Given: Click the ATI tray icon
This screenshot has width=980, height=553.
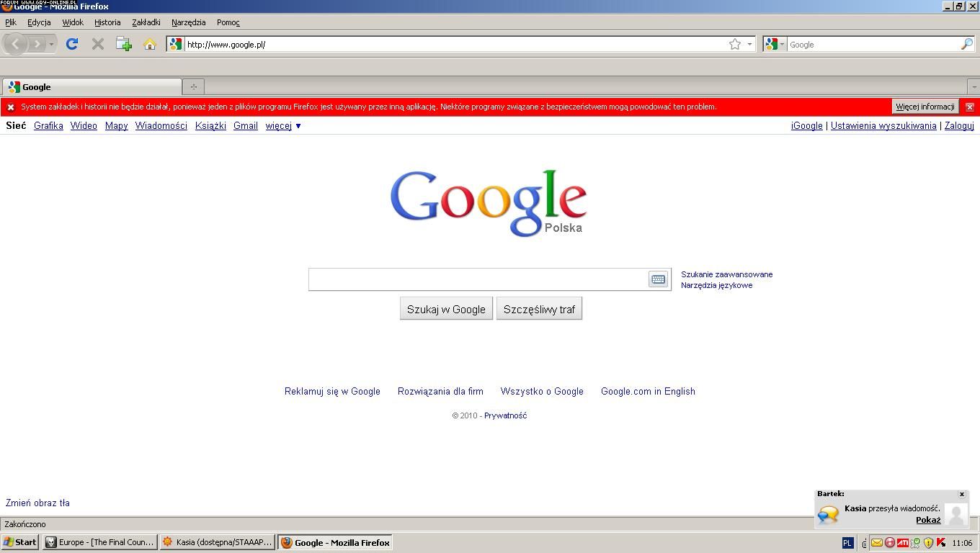Looking at the screenshot, I should pos(903,543).
